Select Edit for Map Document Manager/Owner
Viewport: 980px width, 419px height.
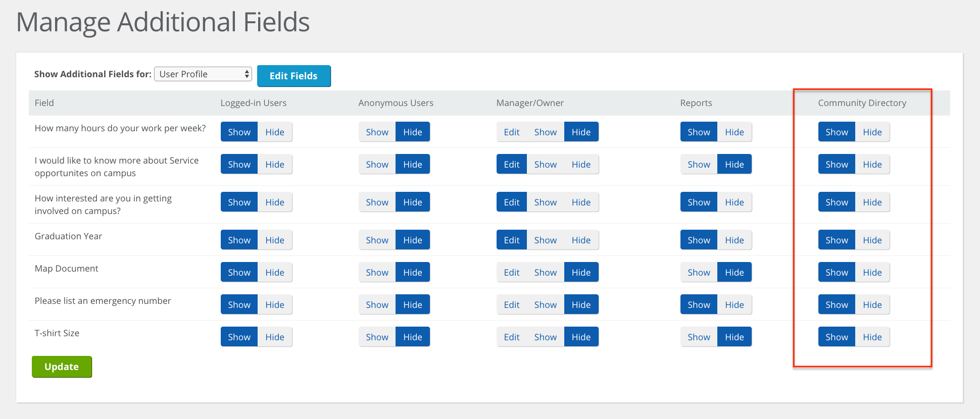tap(512, 272)
